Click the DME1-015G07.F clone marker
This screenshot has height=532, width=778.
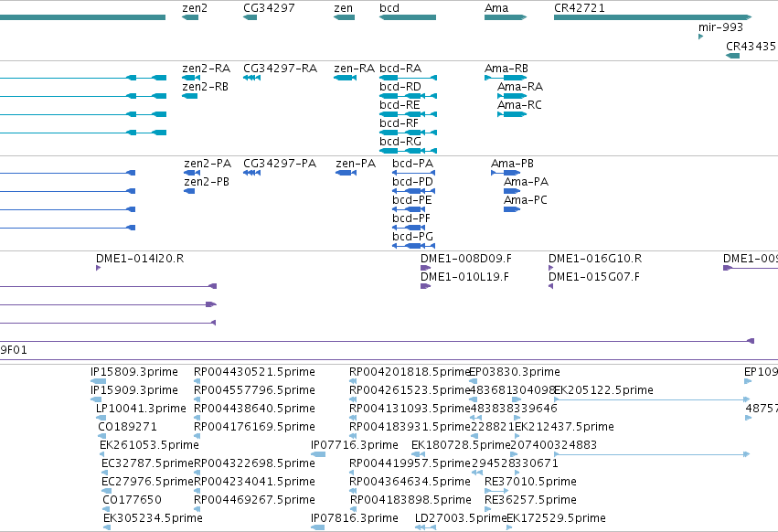[x=550, y=286]
